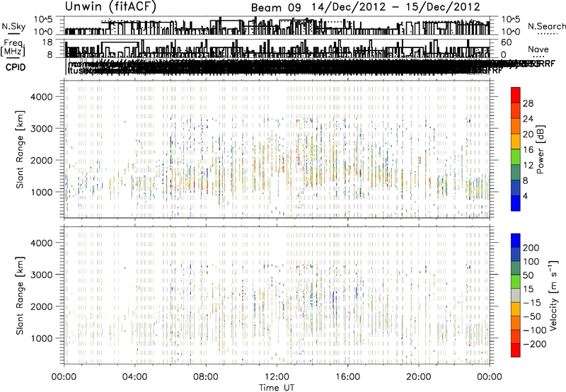This screenshot has height=392, width=566.
Task: Click the '60' tick label on the Nave axis
Action: tap(506, 42)
